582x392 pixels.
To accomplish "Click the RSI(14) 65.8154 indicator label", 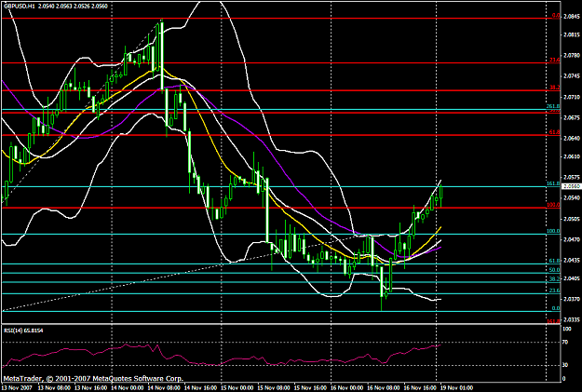I will pos(23,330).
